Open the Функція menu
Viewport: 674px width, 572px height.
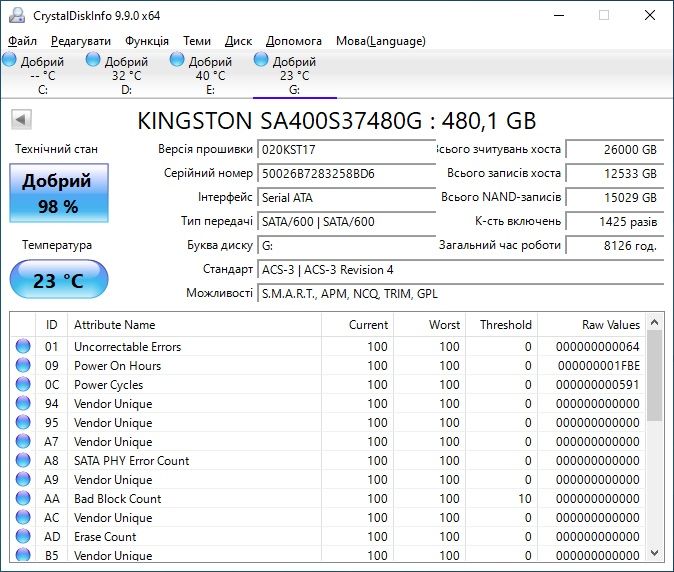[147, 41]
